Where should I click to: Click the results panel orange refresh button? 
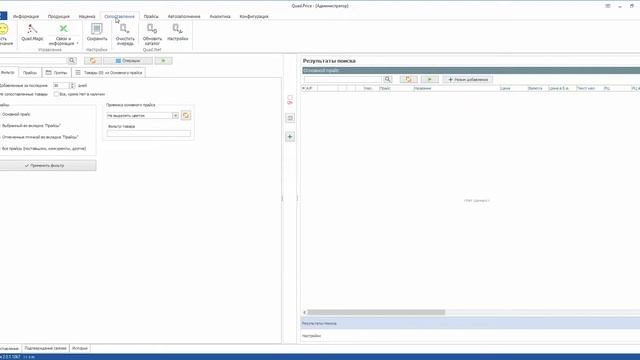pos(409,79)
